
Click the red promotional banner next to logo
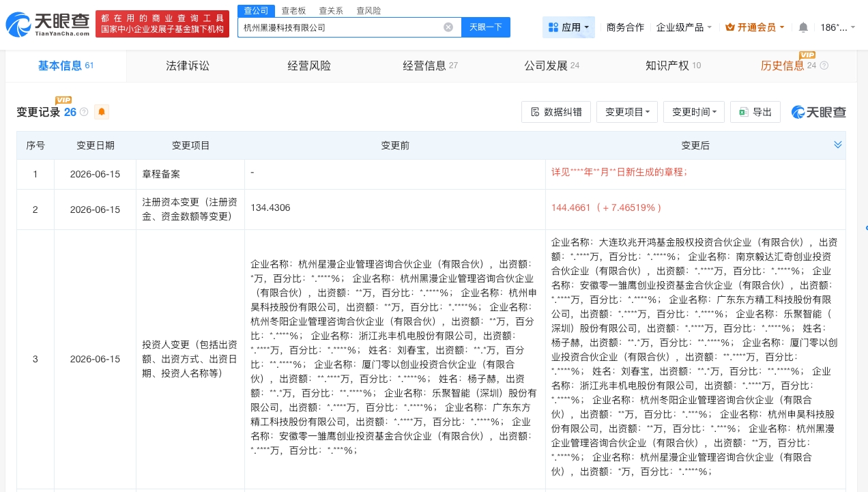[162, 25]
